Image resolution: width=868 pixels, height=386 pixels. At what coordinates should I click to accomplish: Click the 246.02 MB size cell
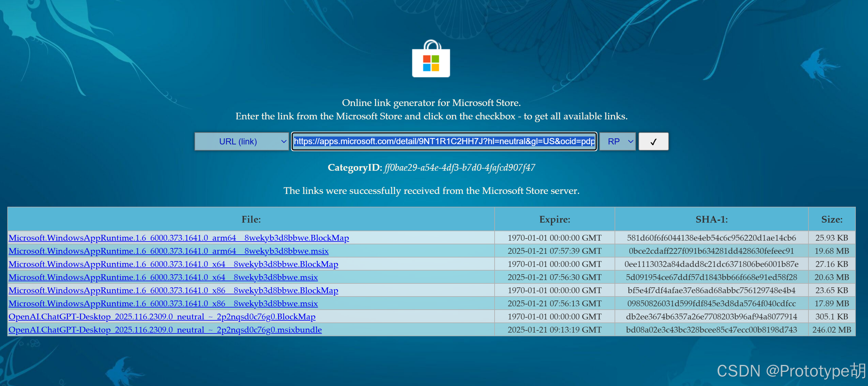point(832,330)
